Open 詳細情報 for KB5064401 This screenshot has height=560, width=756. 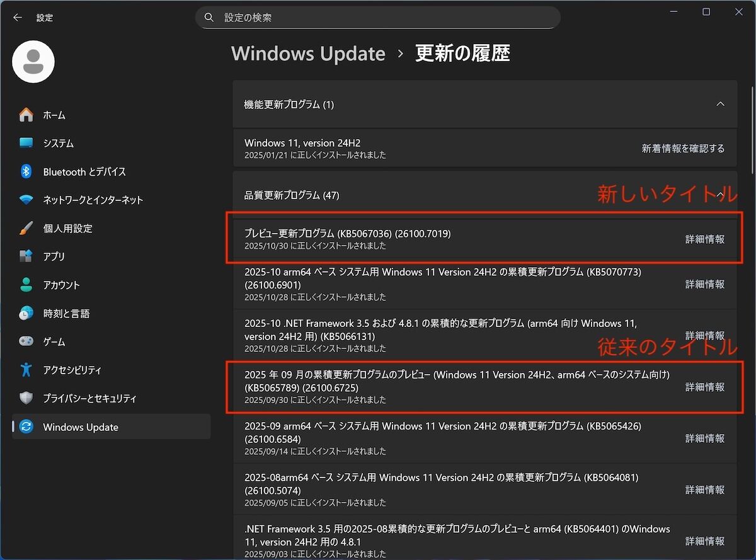coord(705,541)
